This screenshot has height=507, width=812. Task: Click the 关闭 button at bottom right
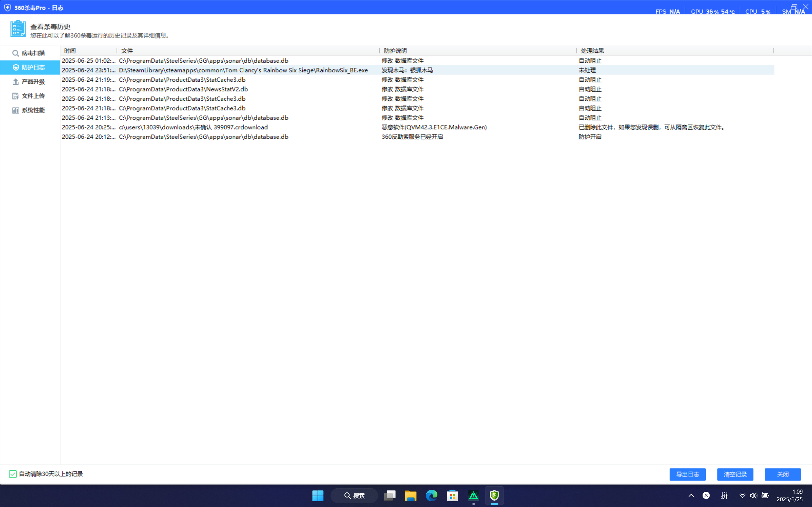tap(783, 474)
